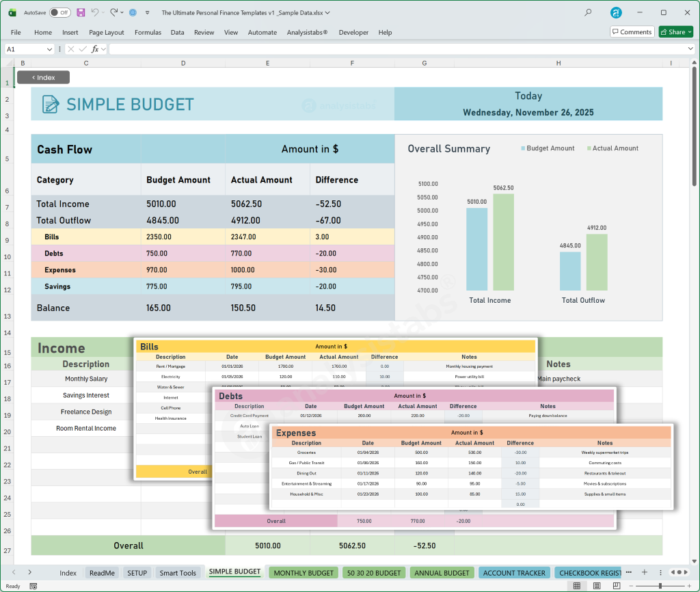This screenshot has height=592, width=700.
Task: Switch to the MONTHLY BUDGET sheet tab
Action: tap(304, 573)
